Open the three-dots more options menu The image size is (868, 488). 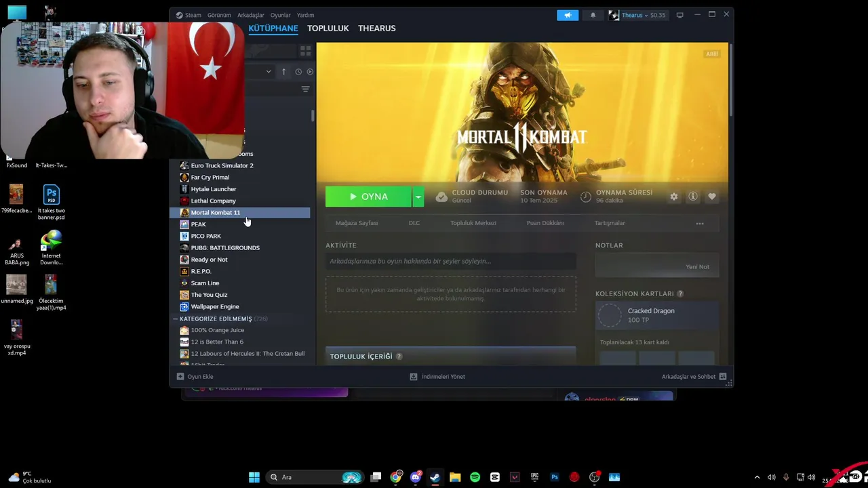click(700, 224)
